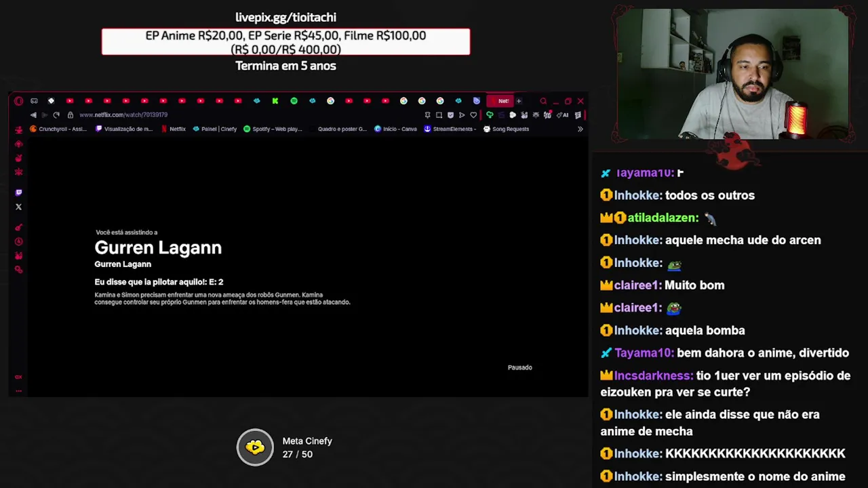Open the GX Corner gamepad icon
The image size is (868, 488).
(x=34, y=101)
